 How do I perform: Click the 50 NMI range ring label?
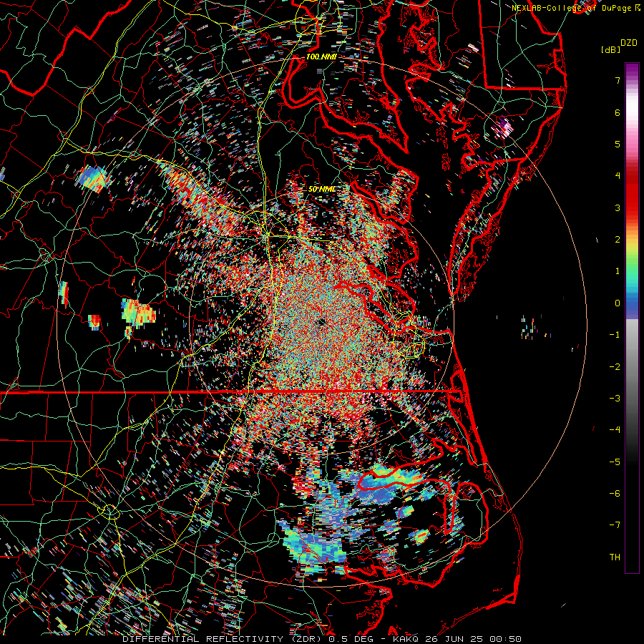(321, 189)
